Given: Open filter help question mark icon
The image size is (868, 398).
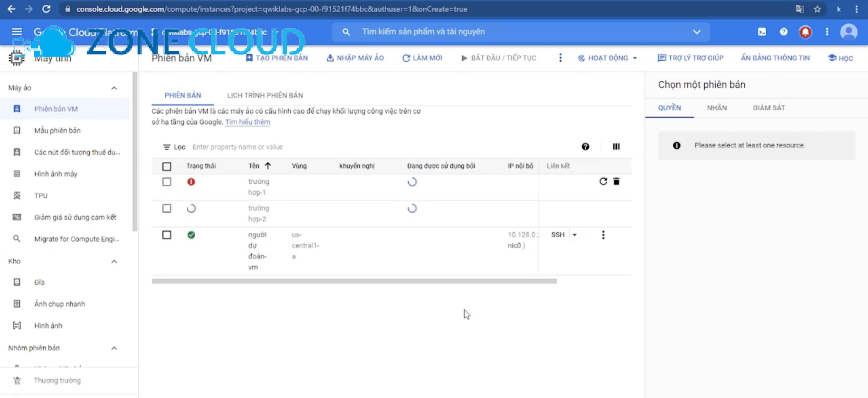Looking at the screenshot, I should pos(585,147).
